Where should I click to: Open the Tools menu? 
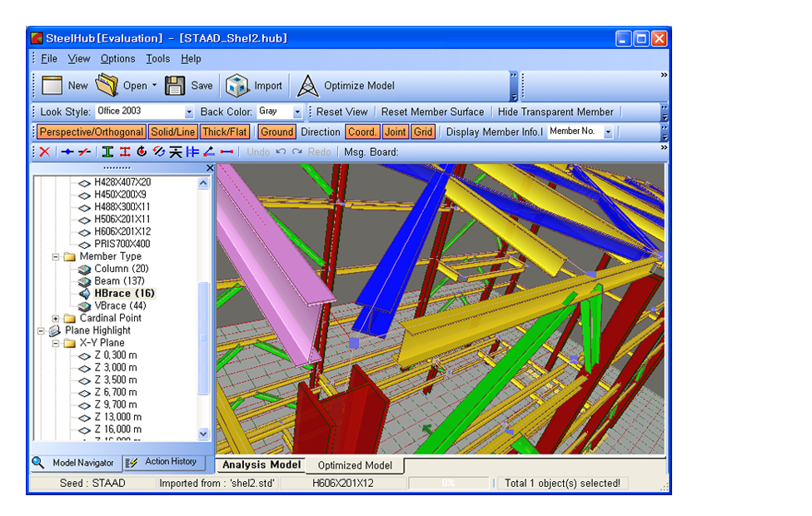[x=158, y=59]
